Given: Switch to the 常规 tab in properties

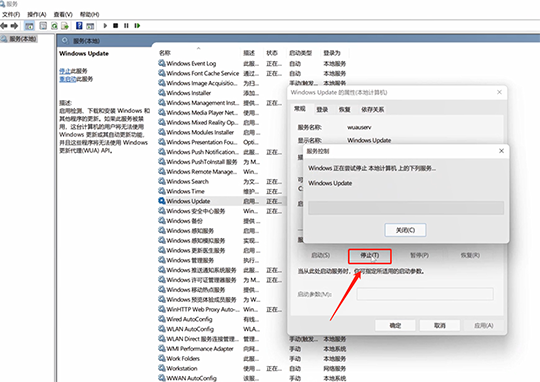Looking at the screenshot, I should point(300,109).
